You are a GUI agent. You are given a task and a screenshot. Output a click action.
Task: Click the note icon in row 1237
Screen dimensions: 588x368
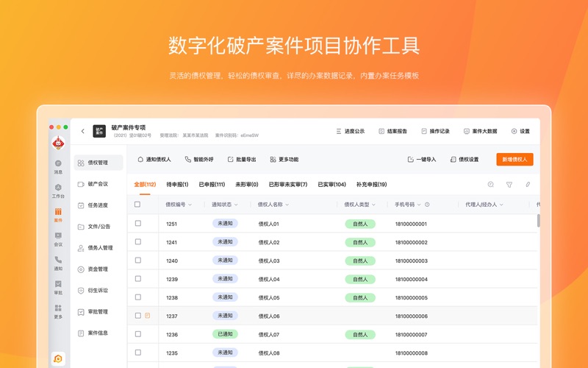(x=148, y=316)
